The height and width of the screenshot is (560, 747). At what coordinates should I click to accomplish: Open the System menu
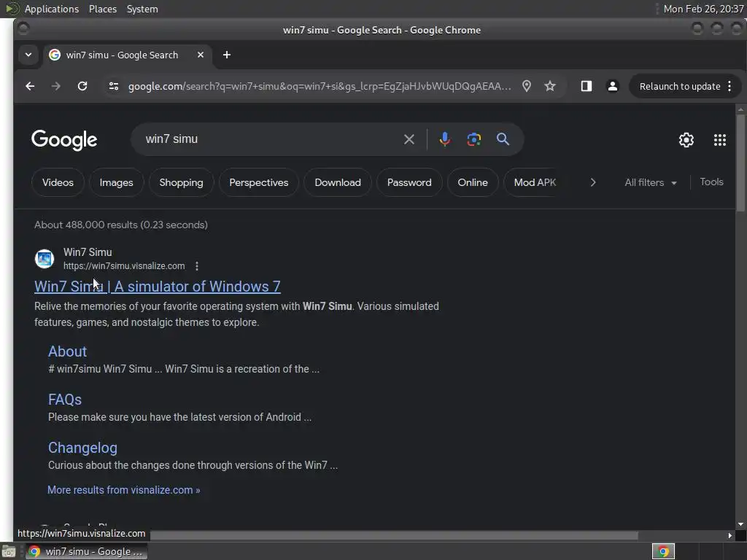click(142, 9)
